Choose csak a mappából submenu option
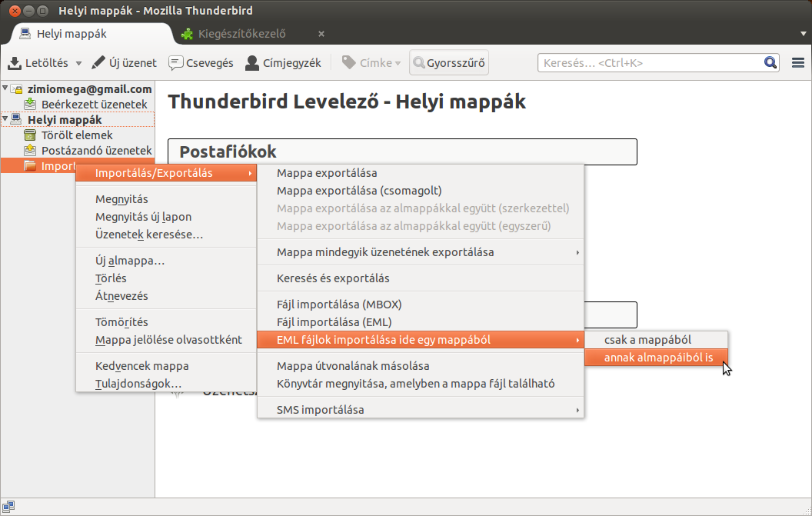The height and width of the screenshot is (516, 812). pos(656,340)
